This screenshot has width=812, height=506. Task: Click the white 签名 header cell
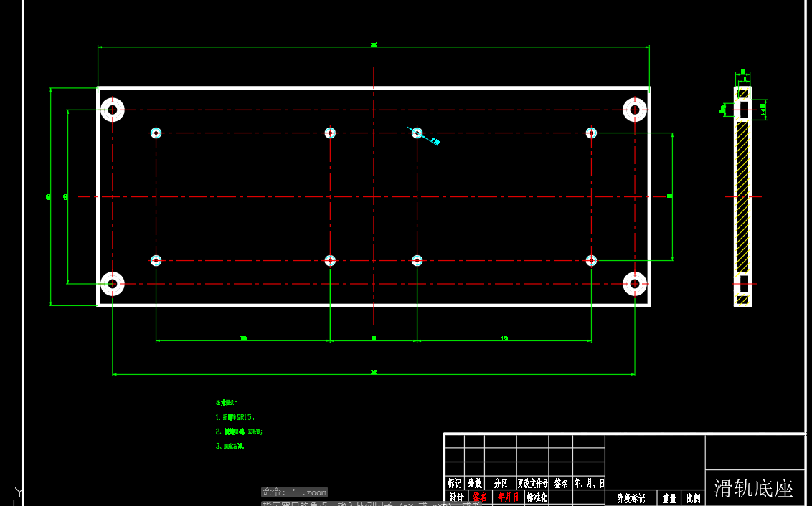(561, 483)
